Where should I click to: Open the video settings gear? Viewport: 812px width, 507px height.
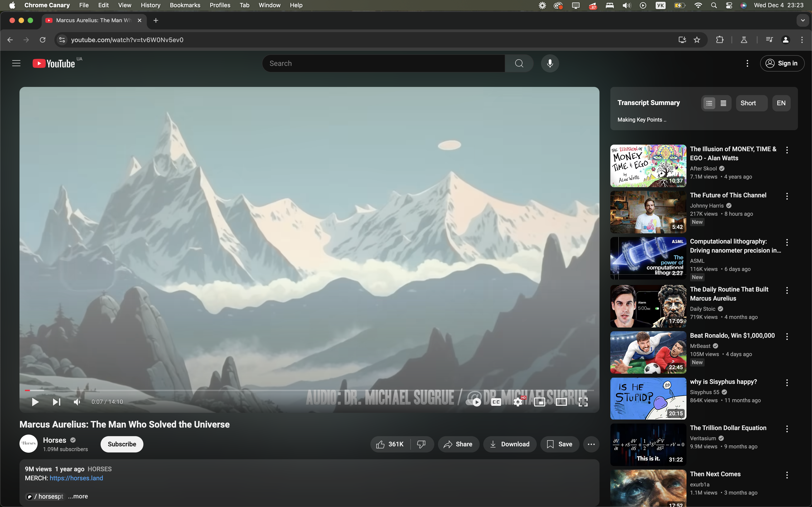(x=518, y=402)
